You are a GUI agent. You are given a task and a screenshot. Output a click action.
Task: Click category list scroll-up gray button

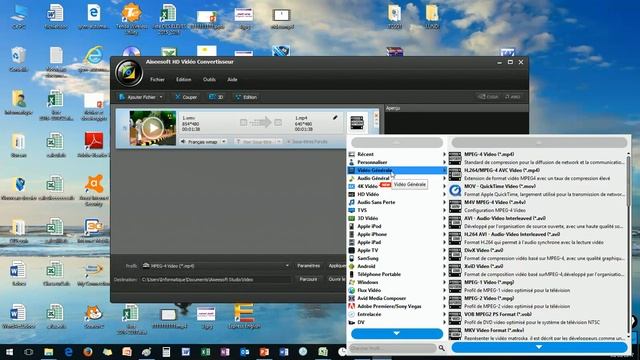(x=397, y=142)
